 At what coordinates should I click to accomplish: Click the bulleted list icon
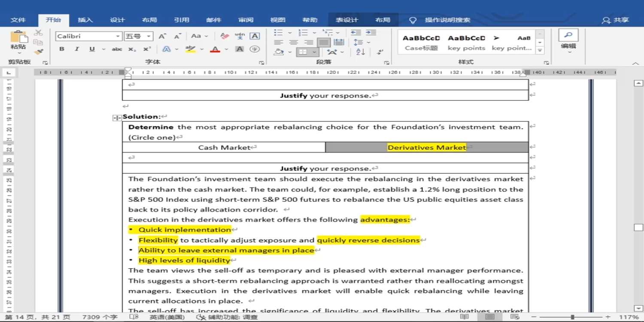coord(278,33)
